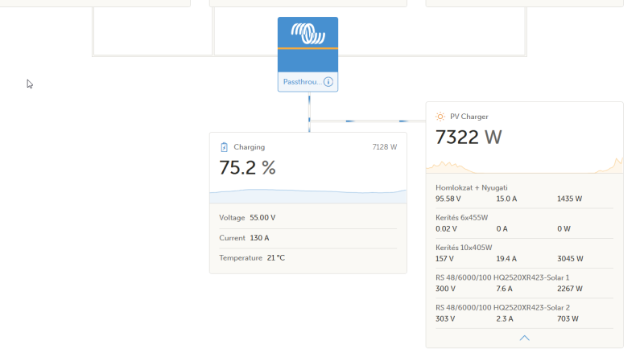Click the Passthrou... status label
644x357 pixels.
(303, 82)
